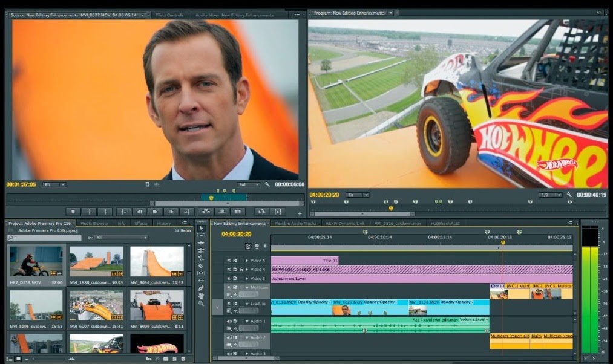Open Source monitor Full resolution dropdown
The height and width of the screenshot is (364, 613).
coord(248,184)
